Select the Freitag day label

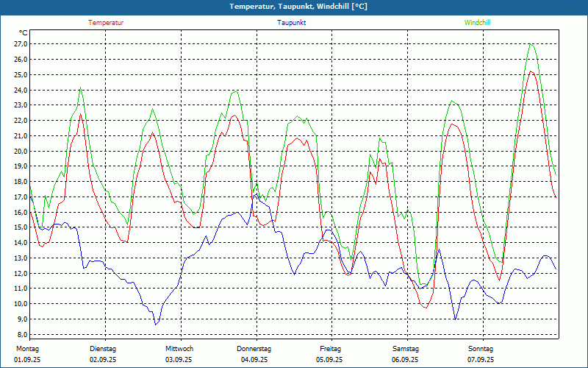(330, 349)
